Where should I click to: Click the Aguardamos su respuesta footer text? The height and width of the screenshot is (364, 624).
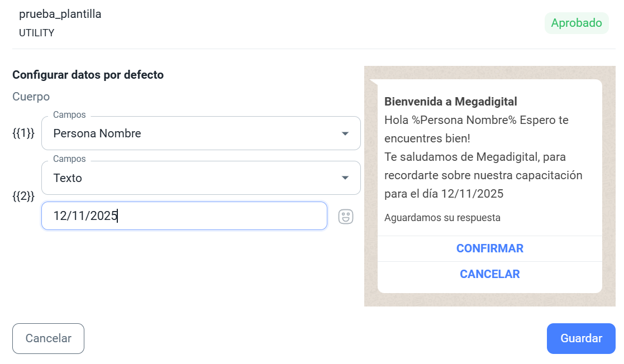[442, 218]
